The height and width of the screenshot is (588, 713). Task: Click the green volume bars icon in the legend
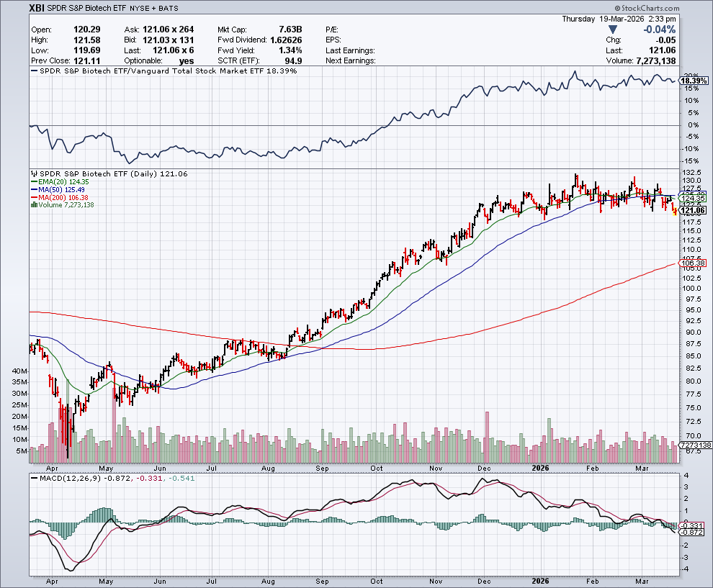click(x=32, y=205)
